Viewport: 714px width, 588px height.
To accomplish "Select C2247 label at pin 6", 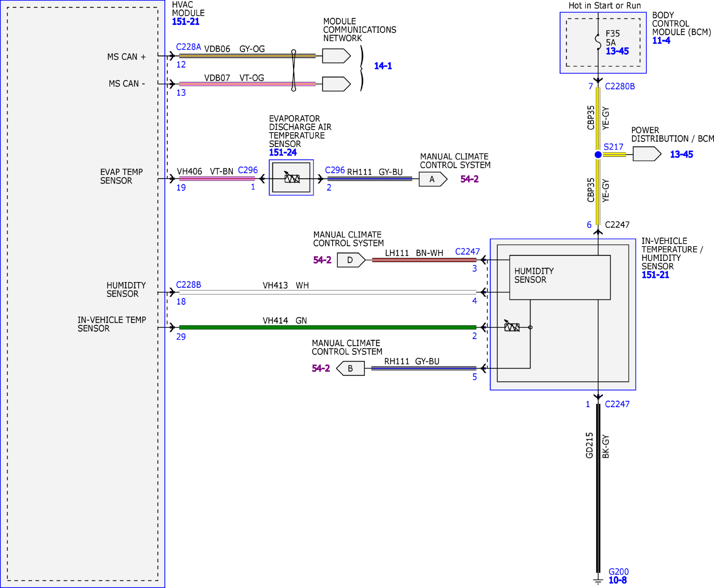I will (x=617, y=225).
